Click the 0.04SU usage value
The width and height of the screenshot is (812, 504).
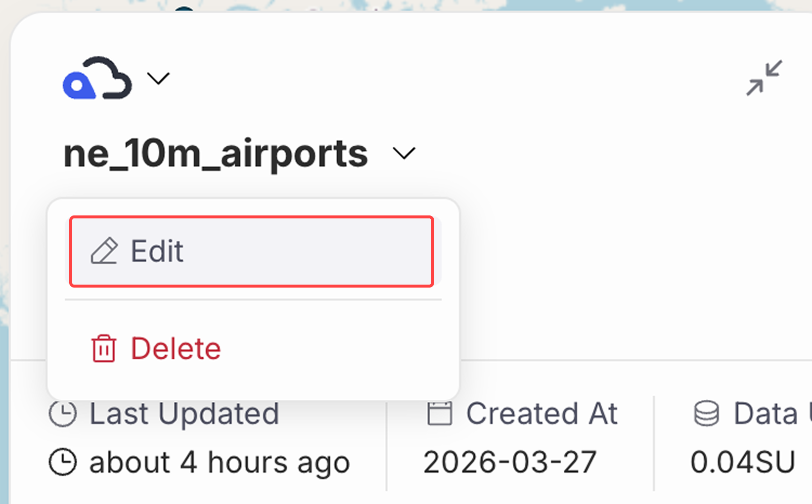coord(742,462)
